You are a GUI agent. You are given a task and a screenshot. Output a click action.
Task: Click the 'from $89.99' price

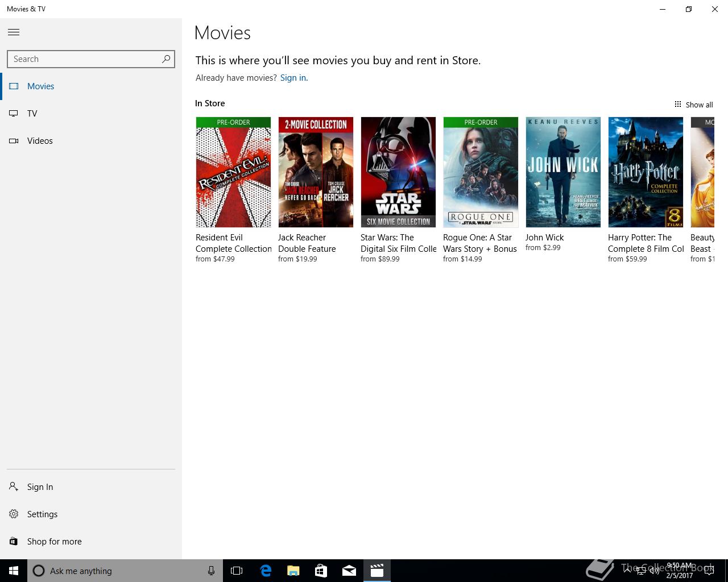tap(380, 259)
